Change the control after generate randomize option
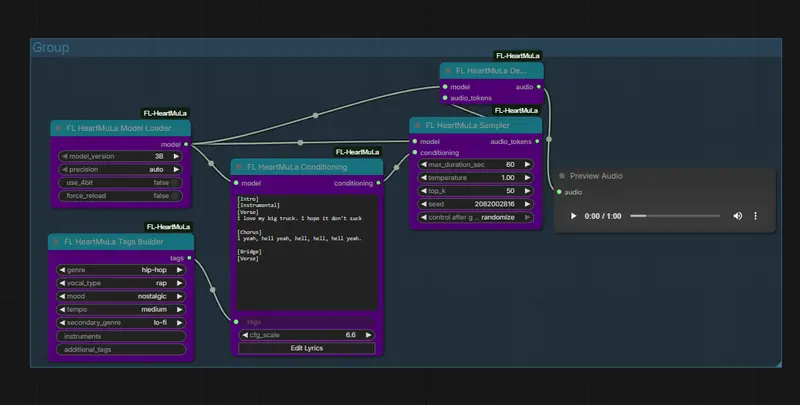The width and height of the screenshot is (800, 405). [476, 216]
